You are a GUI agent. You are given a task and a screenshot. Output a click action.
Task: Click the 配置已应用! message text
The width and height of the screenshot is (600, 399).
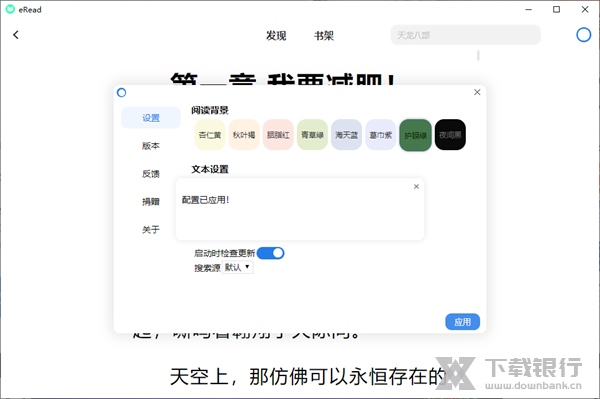pos(205,200)
